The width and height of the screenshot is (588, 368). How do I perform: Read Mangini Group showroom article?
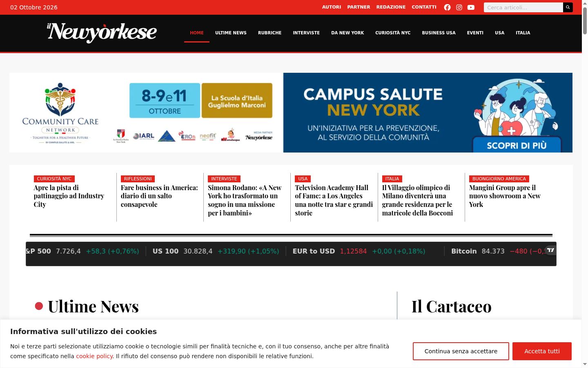[505, 196]
